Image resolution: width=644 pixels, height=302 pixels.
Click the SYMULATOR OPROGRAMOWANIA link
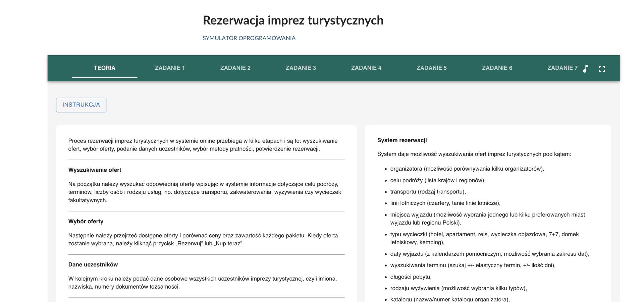tap(249, 38)
